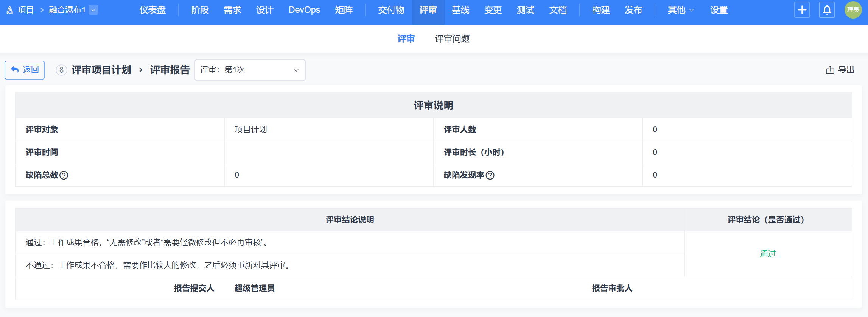868x317 pixels.
Task: Show help for 缺陷发现率
Action: coord(490,175)
